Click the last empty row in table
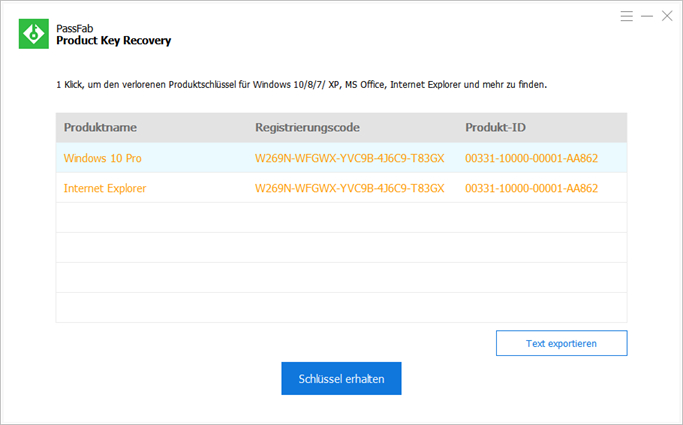The image size is (683, 425). pos(341,307)
